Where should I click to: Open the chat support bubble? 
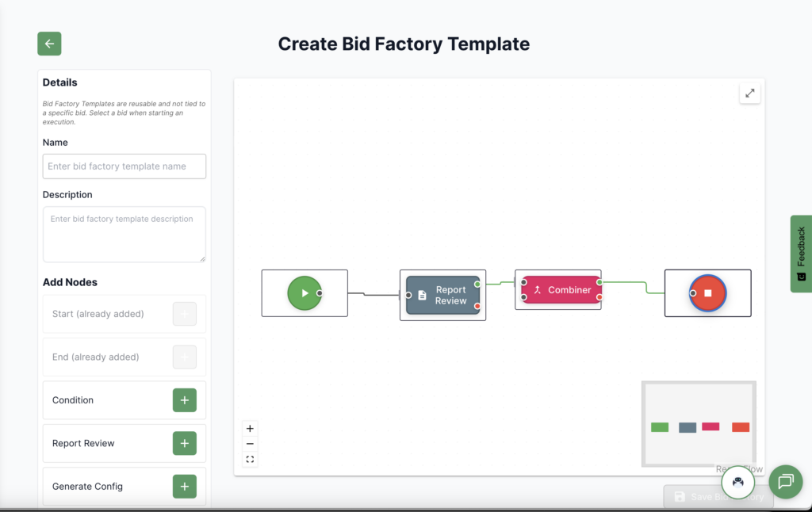click(x=785, y=481)
